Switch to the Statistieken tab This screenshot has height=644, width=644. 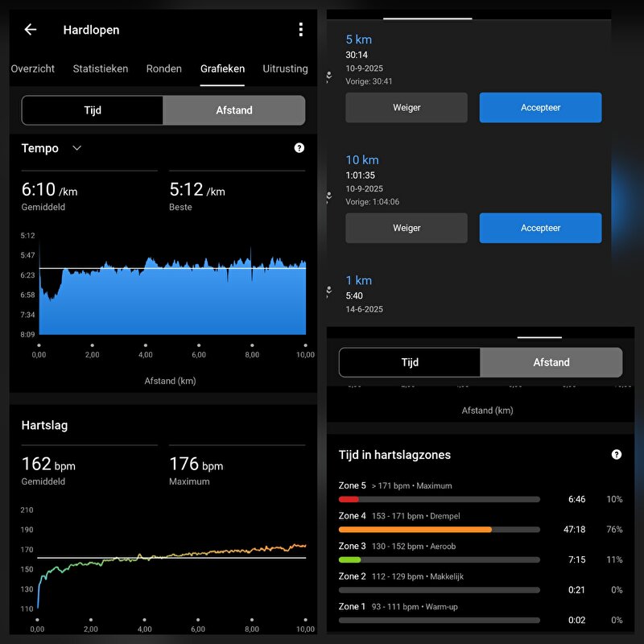(x=101, y=68)
